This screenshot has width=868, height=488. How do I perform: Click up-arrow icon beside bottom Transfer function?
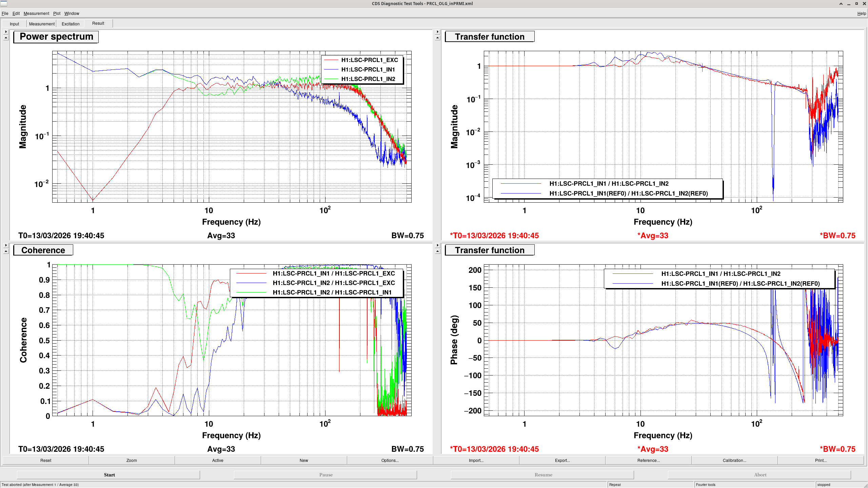tap(437, 251)
